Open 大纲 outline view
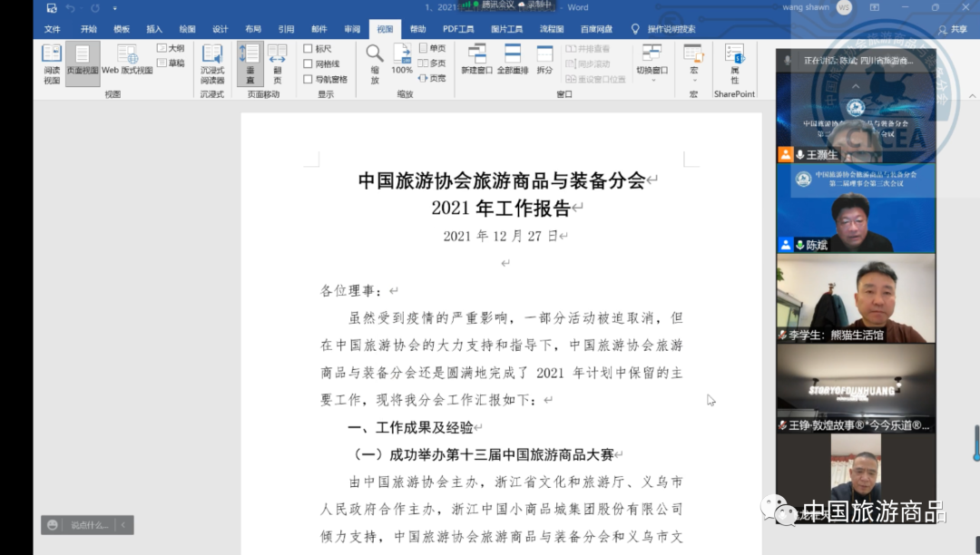The height and width of the screenshot is (555, 980). [171, 48]
